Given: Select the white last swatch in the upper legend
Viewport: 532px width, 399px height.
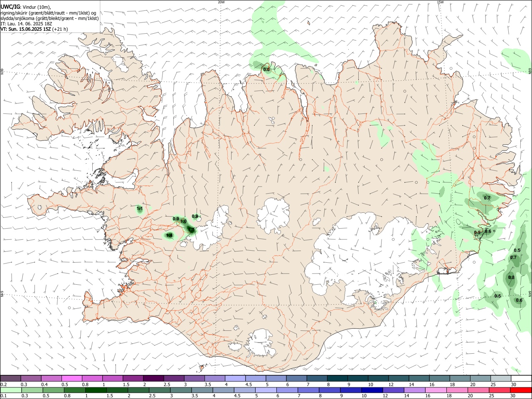Looking at the screenshot, I should click(520, 378).
